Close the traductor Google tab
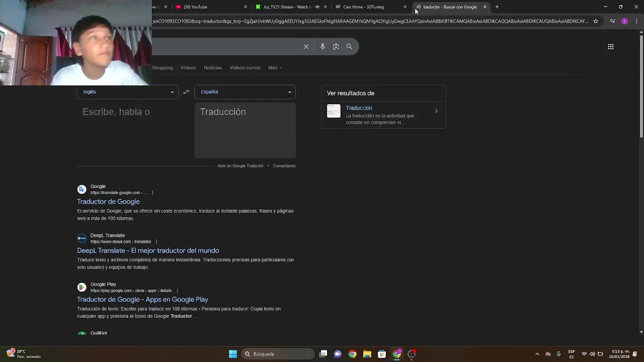The image size is (644, 362). 485,7
